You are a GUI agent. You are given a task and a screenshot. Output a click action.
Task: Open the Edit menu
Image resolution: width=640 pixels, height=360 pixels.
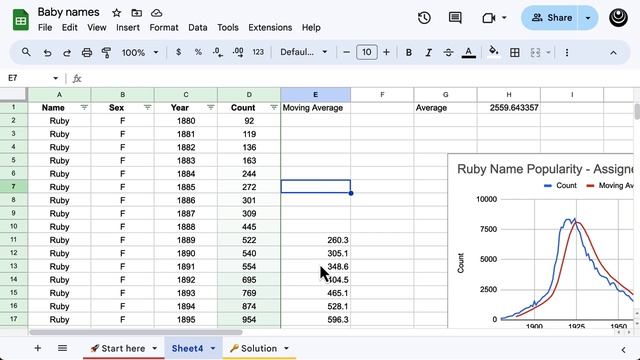tap(69, 27)
